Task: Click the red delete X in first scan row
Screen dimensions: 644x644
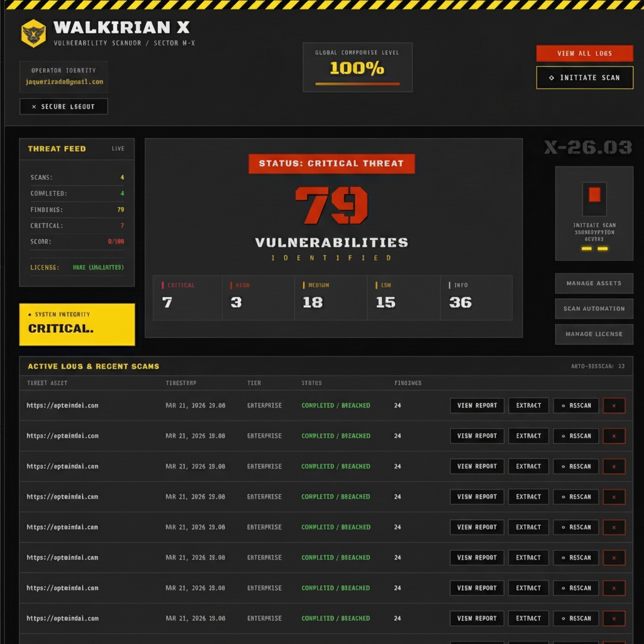Action: click(x=614, y=406)
